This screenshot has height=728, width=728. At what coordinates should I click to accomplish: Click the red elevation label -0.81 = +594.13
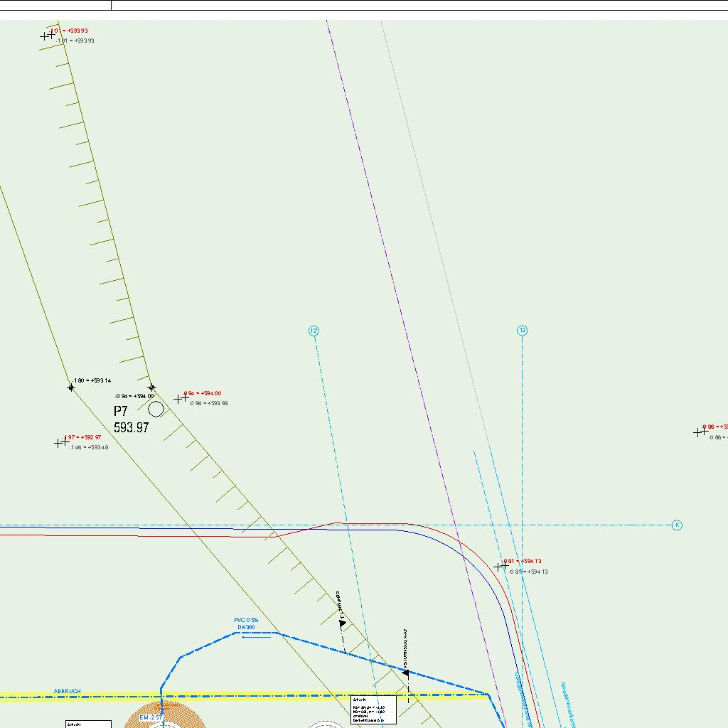click(x=522, y=562)
